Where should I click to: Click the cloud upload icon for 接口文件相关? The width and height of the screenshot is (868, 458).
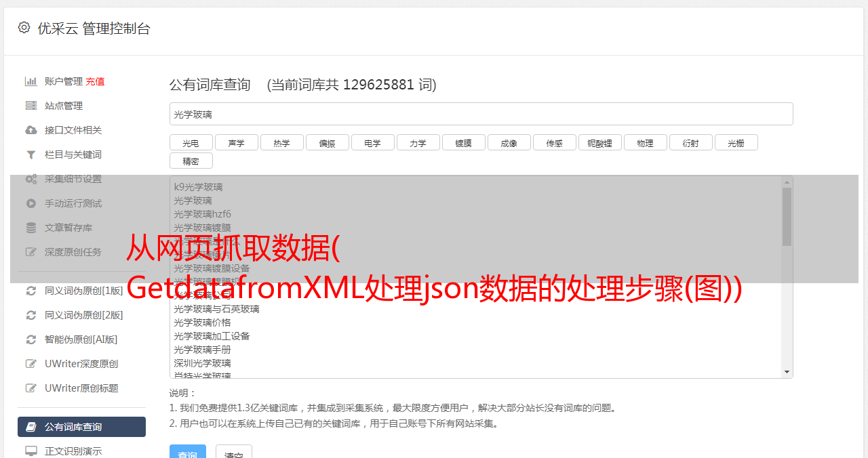(x=31, y=130)
